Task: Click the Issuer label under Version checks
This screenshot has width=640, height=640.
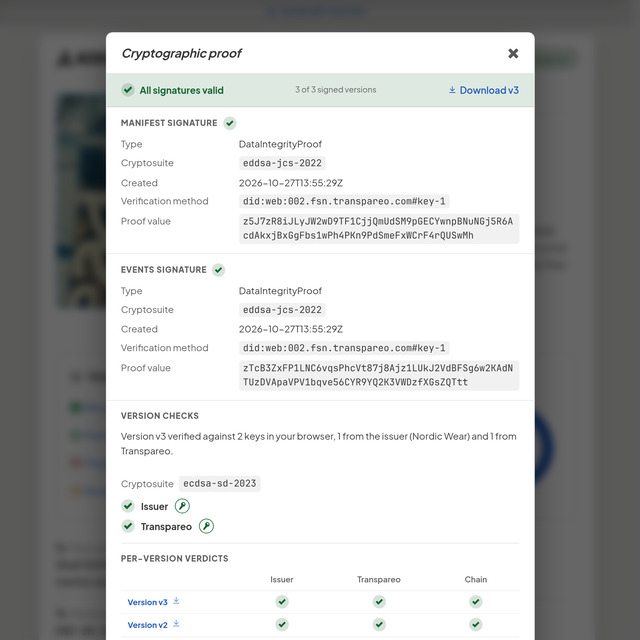Action: pos(154,507)
